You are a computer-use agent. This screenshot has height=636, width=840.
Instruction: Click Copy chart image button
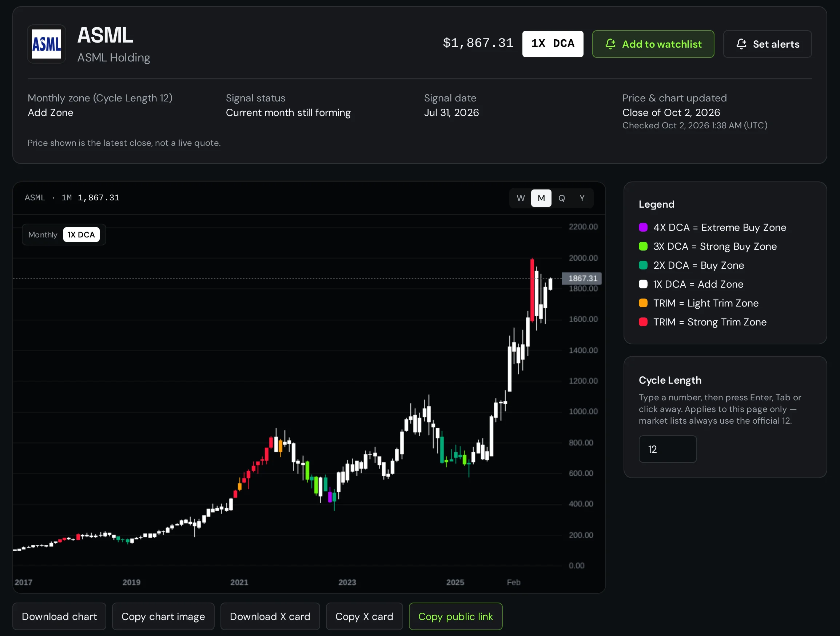click(x=163, y=616)
